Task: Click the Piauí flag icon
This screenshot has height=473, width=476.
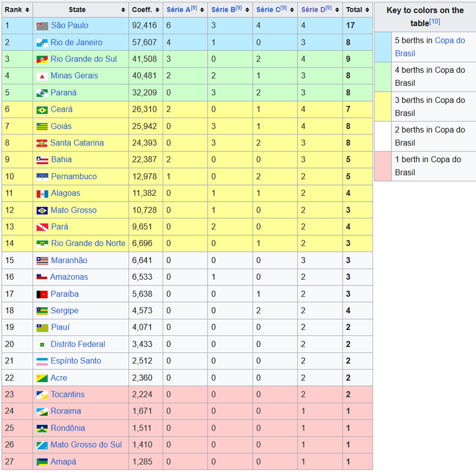Action: pos(43,328)
